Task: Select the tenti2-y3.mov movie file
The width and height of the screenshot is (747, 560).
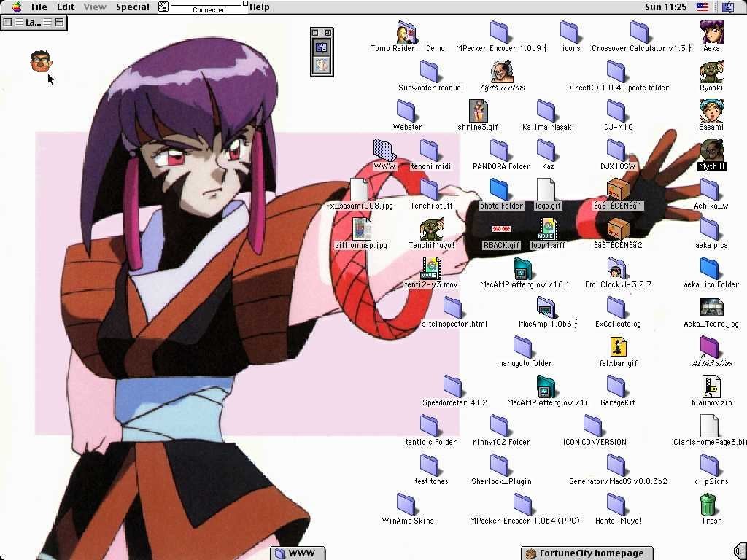Action: click(431, 268)
